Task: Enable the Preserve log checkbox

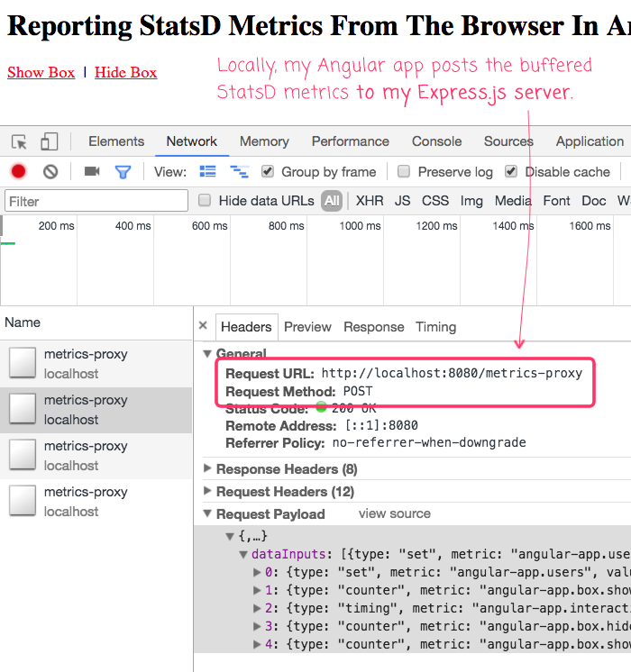Action: pos(404,171)
